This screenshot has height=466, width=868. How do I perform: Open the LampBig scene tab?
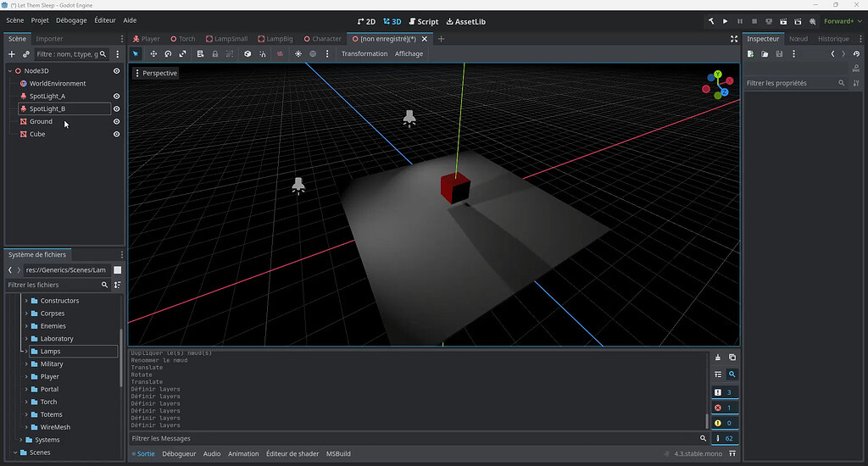[x=275, y=39]
